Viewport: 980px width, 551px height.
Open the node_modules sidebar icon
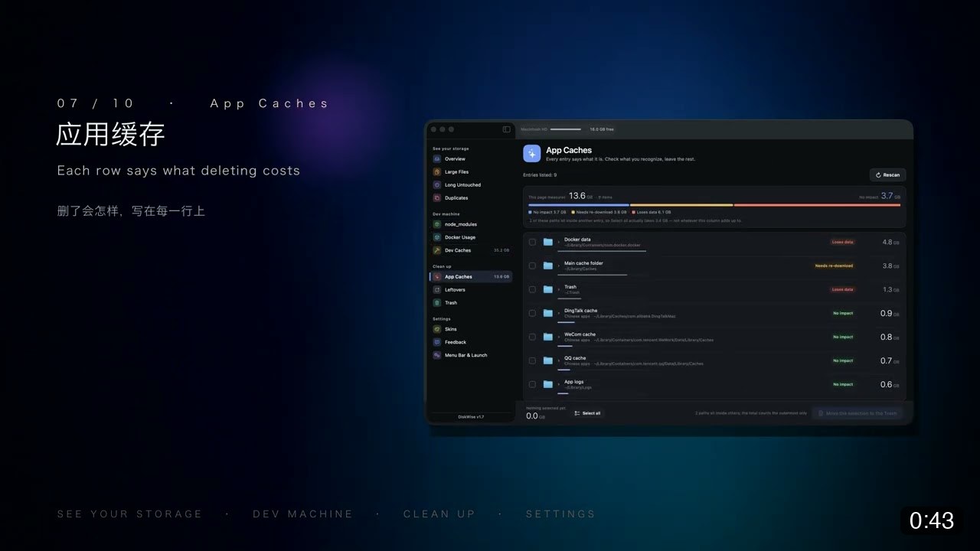437,224
